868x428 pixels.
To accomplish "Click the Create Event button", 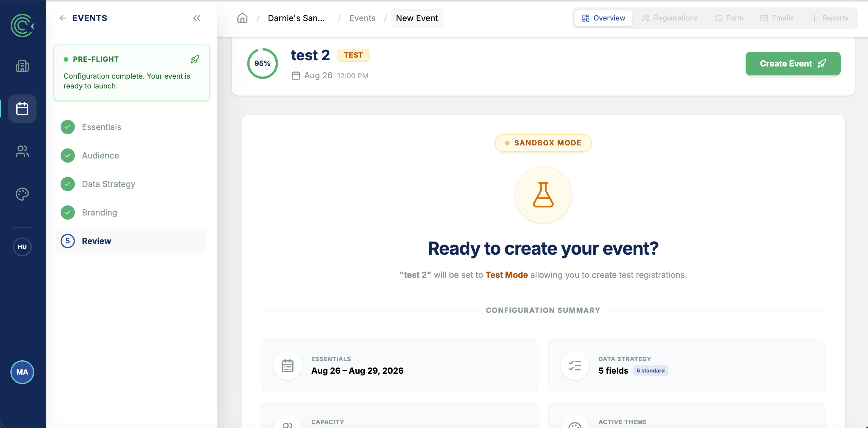I will pos(793,63).
